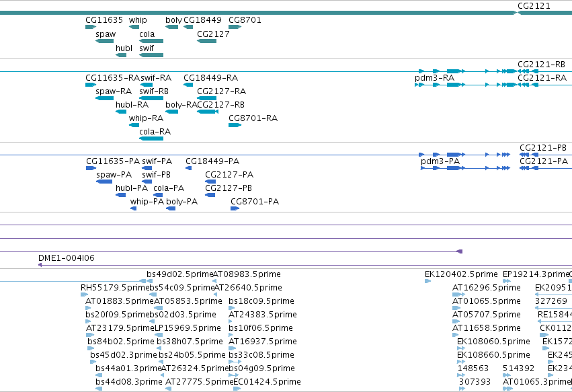Viewport: 572px width, 392px height.
Task: Click the AT26640.5prime EST entry
Action: [x=248, y=288]
